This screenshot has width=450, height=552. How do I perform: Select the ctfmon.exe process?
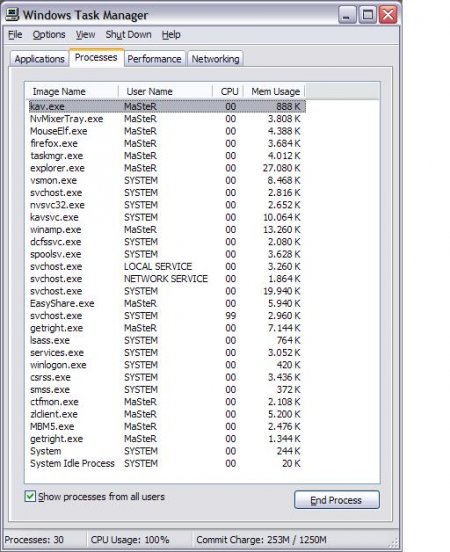[x=167, y=402]
